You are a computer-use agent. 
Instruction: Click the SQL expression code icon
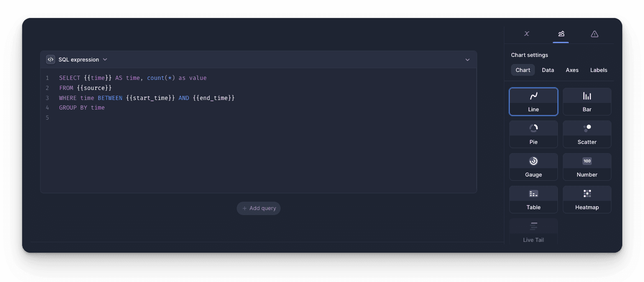click(50, 59)
